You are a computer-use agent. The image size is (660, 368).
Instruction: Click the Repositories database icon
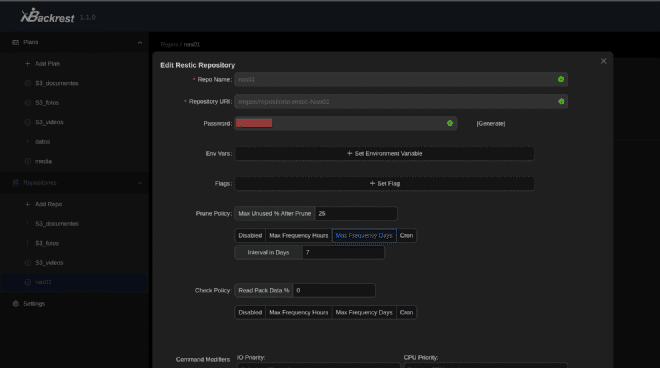tap(16, 183)
